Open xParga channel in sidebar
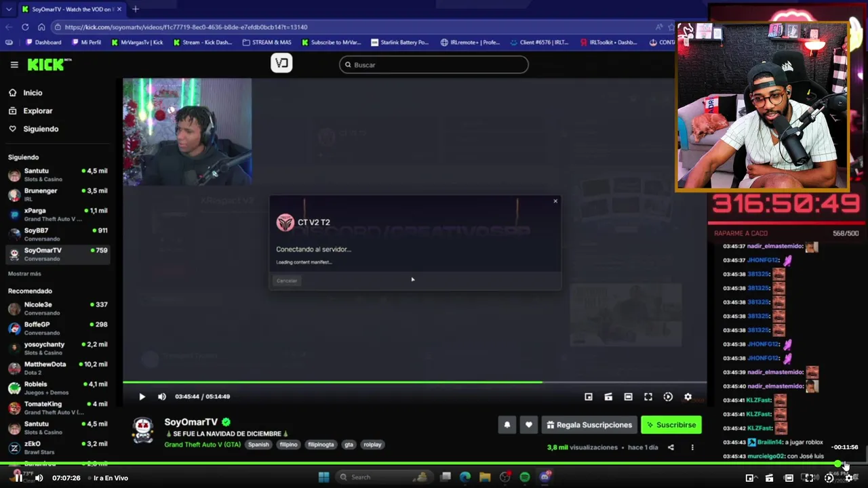This screenshot has height=488, width=868. point(58,215)
